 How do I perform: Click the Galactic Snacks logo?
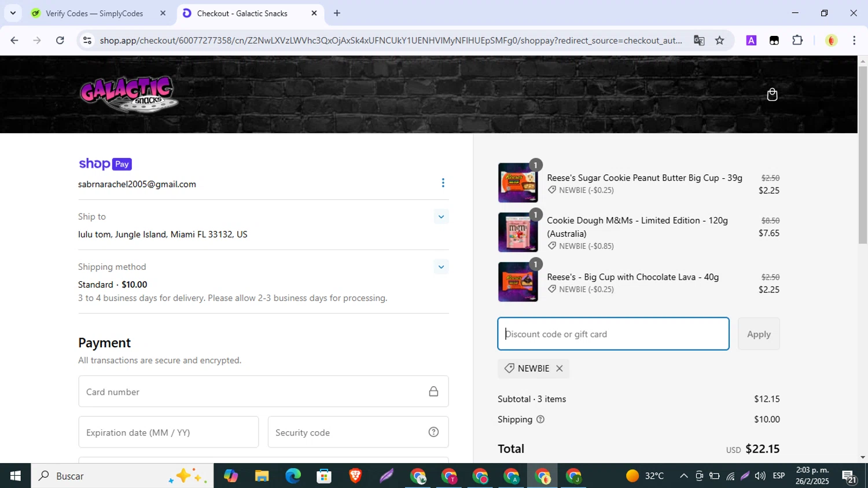[129, 94]
